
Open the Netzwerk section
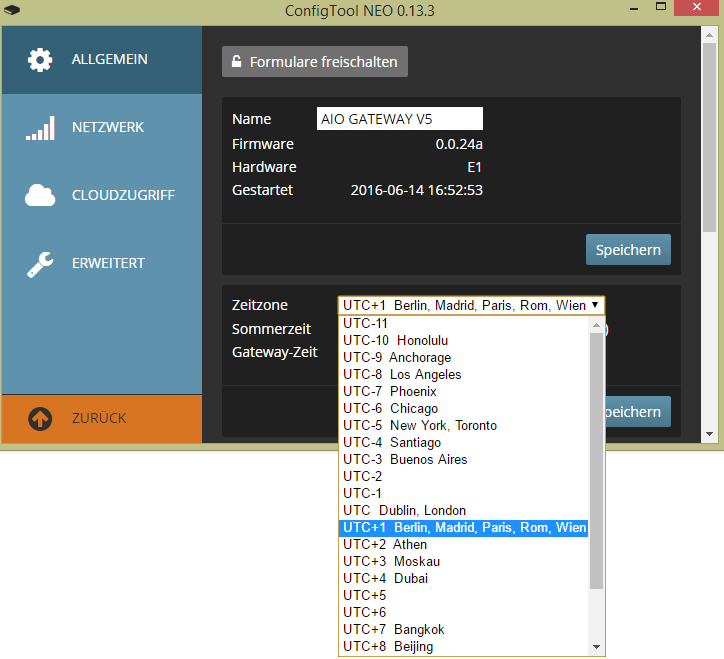click(107, 128)
